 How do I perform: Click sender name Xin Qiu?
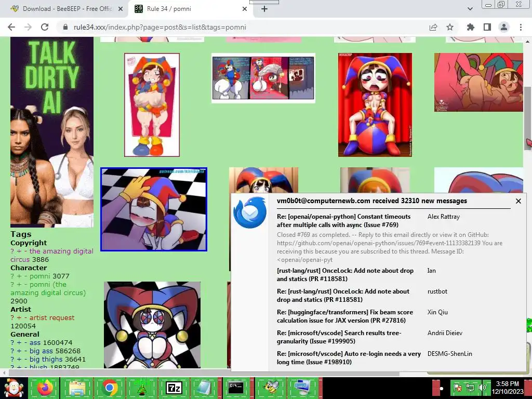click(x=437, y=312)
